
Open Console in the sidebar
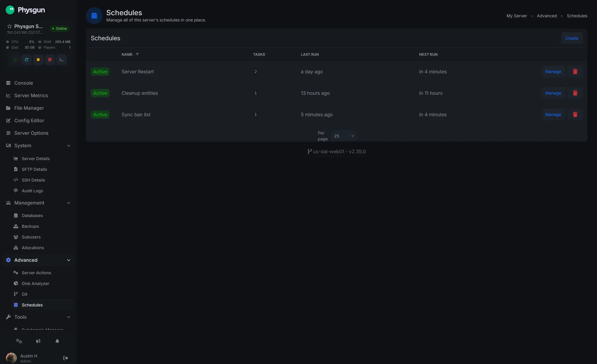tap(38, 83)
